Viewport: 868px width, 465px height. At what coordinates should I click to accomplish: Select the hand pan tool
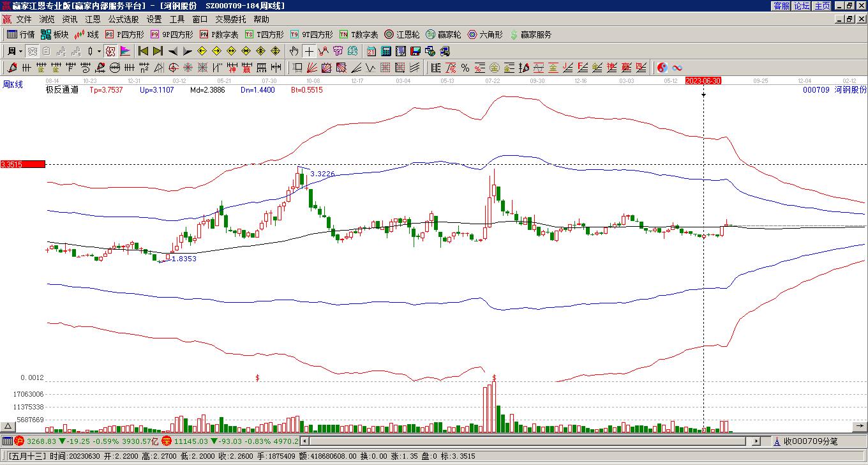[x=294, y=51]
